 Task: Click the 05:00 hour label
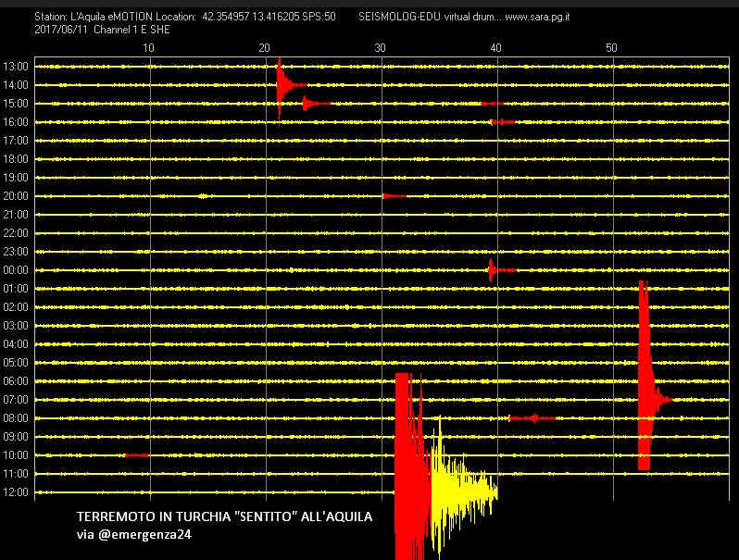pos(16,363)
